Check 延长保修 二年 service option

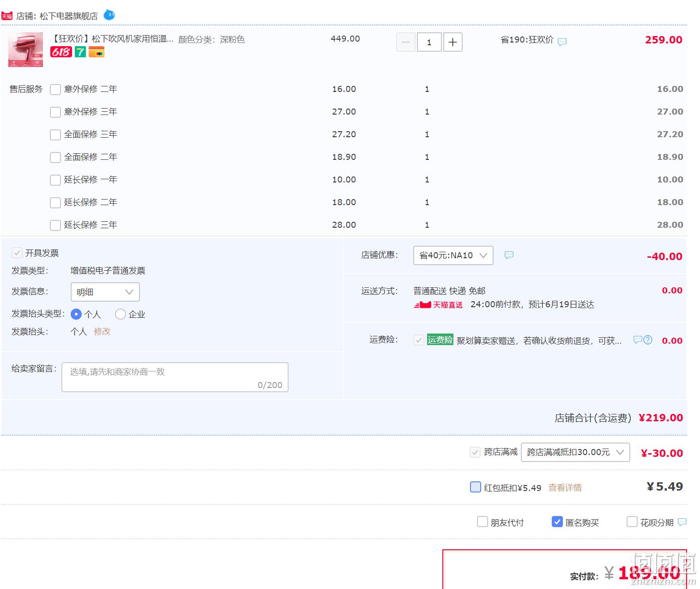(55, 202)
